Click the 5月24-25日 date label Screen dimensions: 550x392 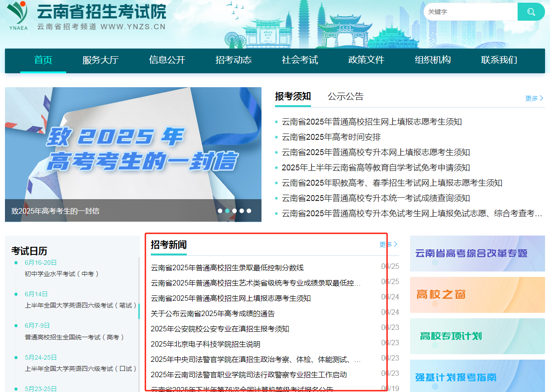41,357
